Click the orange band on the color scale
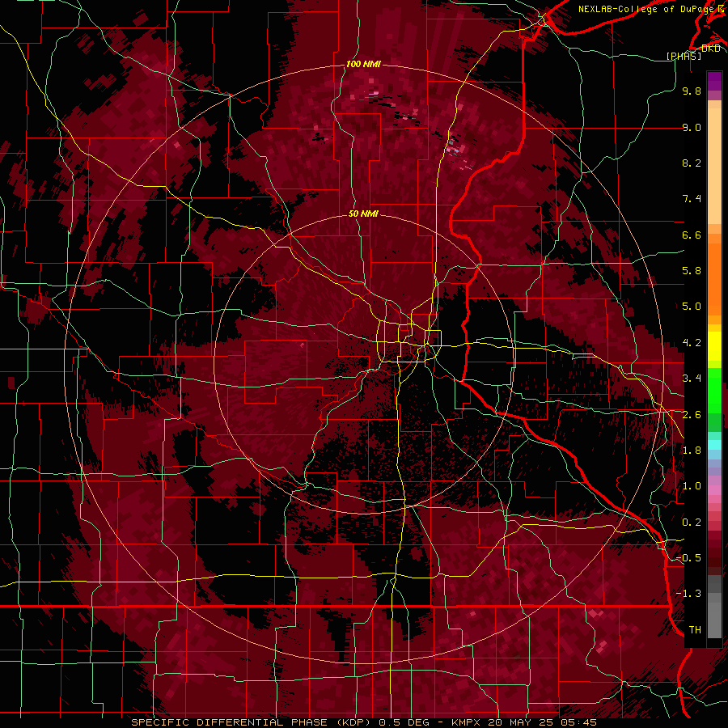728x728 pixels. (x=714, y=274)
